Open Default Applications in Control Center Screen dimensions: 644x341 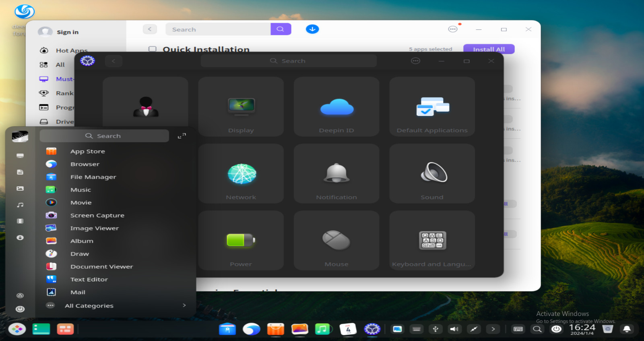(432, 106)
